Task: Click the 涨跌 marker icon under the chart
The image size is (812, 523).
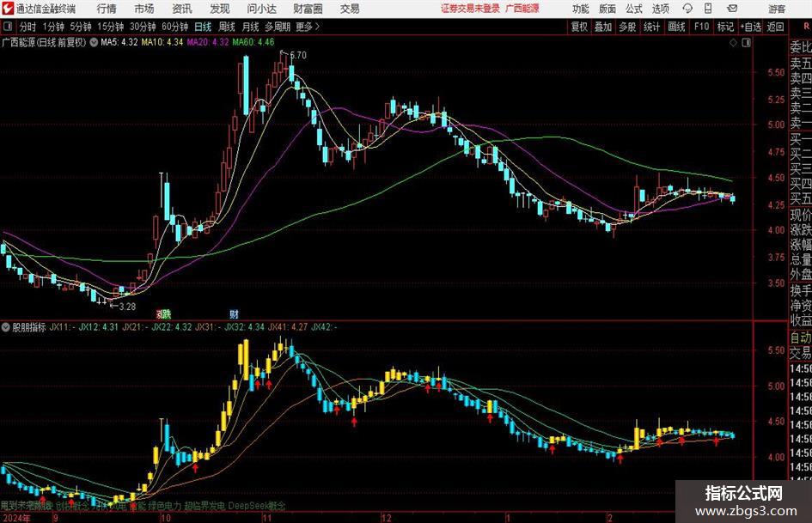Action: (163, 313)
